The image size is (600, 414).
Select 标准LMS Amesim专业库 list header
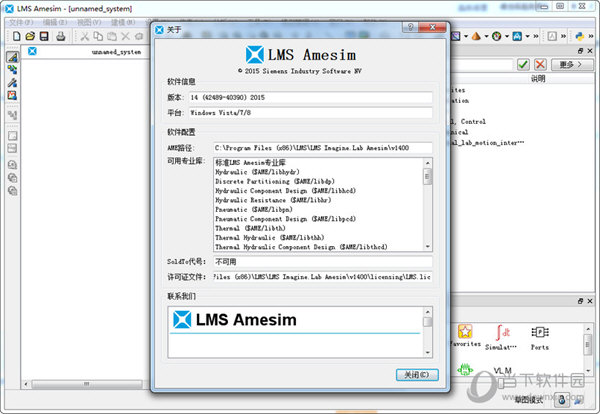pos(250,163)
